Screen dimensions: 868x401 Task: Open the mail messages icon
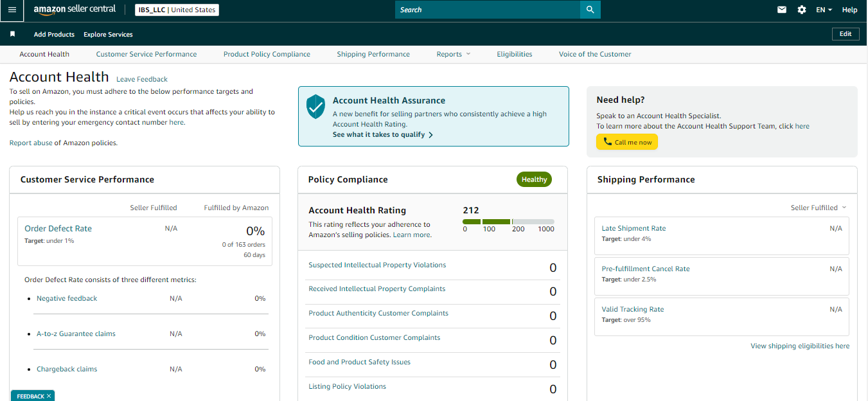click(x=782, y=10)
